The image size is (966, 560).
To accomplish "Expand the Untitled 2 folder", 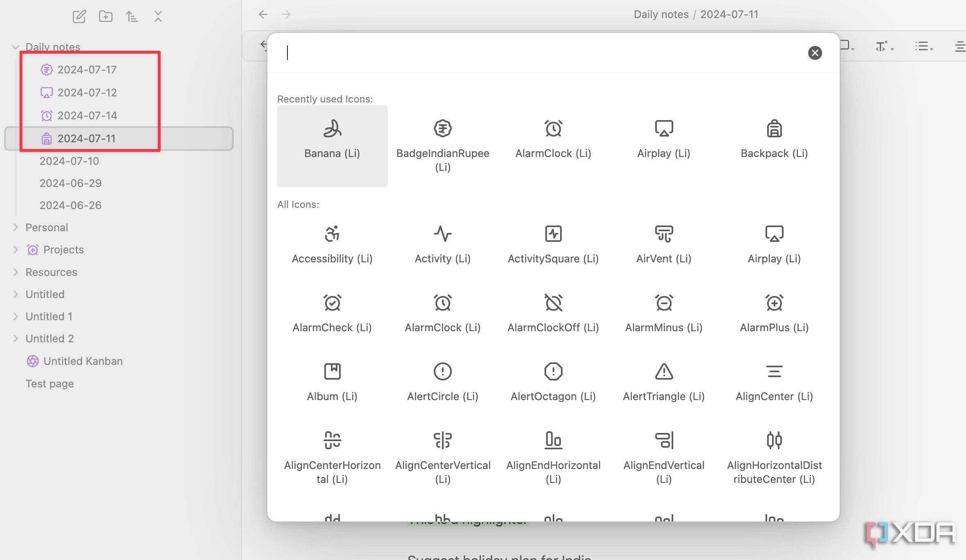I will pos(16,338).
